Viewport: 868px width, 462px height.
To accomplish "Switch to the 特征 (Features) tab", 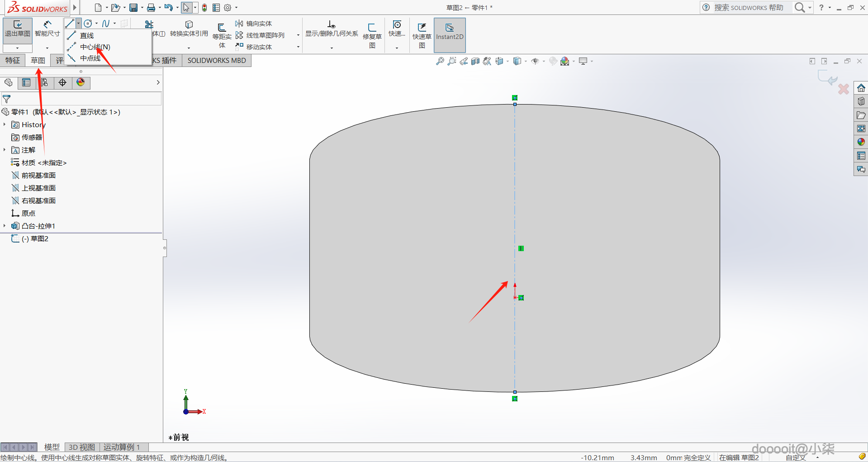I will (x=12, y=60).
